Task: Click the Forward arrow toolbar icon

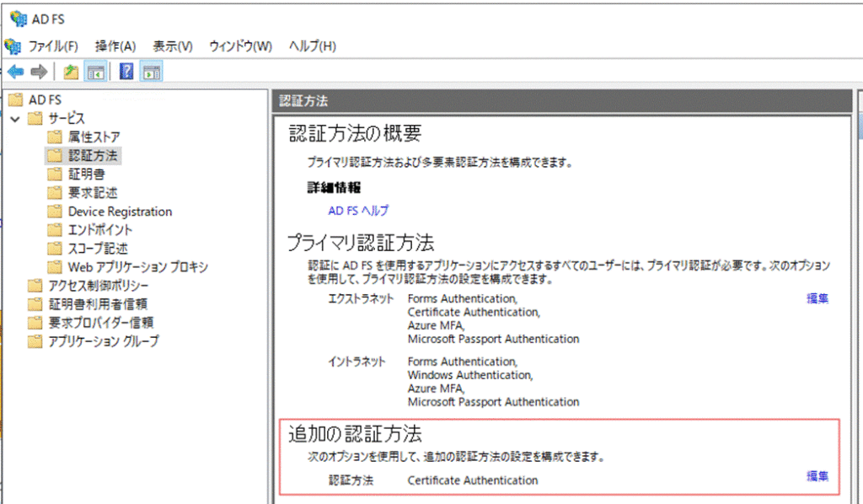Action: 39,72
